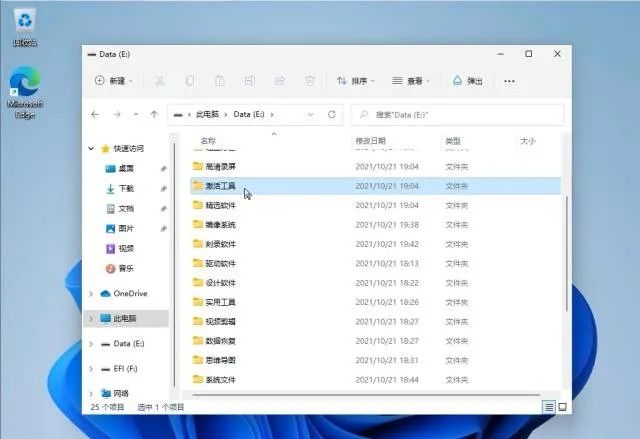The height and width of the screenshot is (439, 640).
Task: Sort by the 修改日期 column header
Action: pyautogui.click(x=371, y=141)
